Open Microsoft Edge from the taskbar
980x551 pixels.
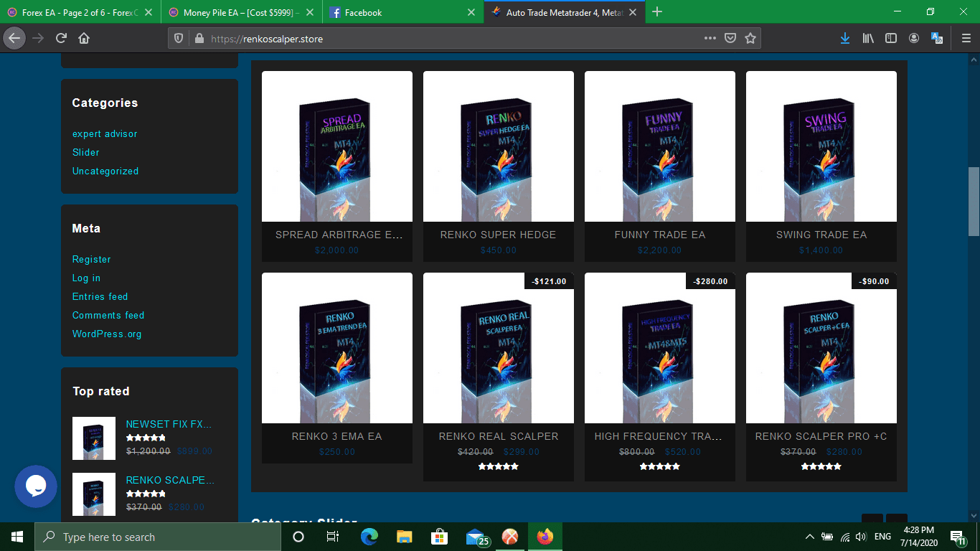369,537
